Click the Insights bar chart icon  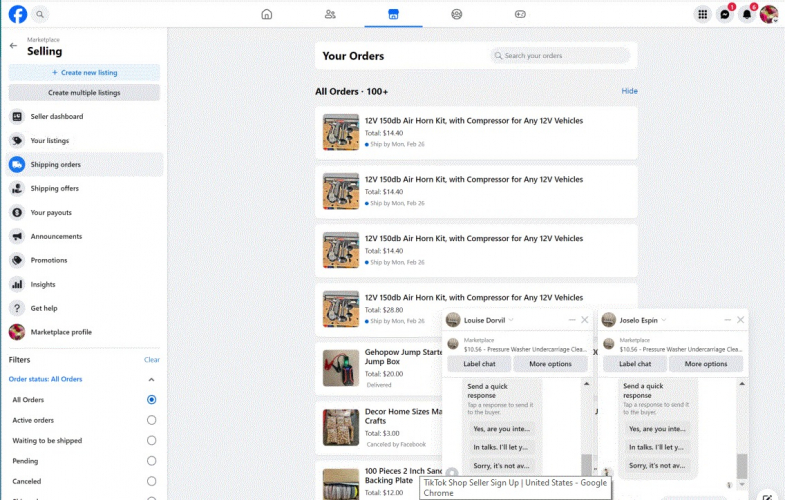pyautogui.click(x=17, y=284)
